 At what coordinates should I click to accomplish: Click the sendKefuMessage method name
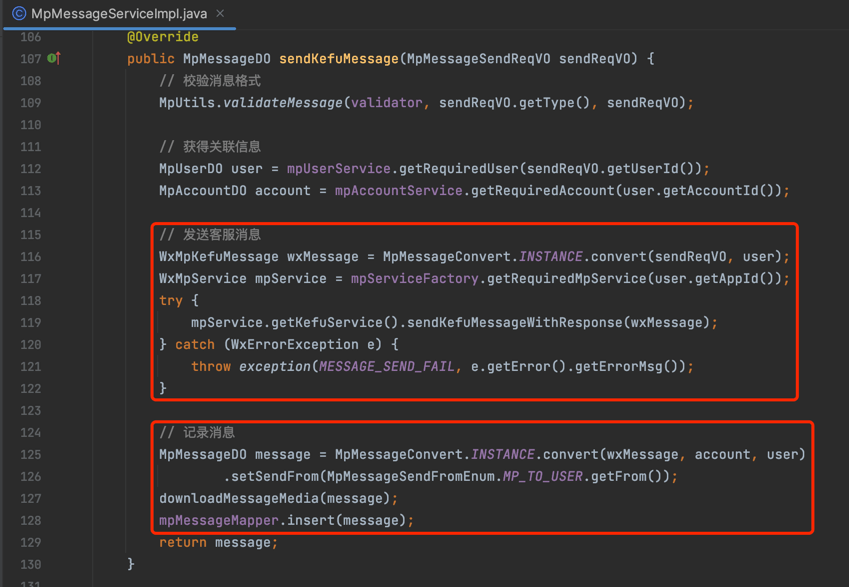point(338,59)
